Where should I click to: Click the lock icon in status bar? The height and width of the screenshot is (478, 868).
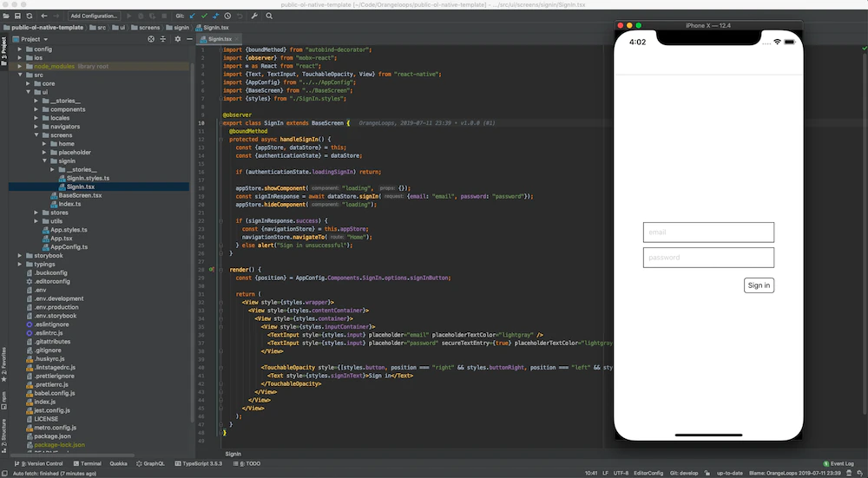pos(707,473)
